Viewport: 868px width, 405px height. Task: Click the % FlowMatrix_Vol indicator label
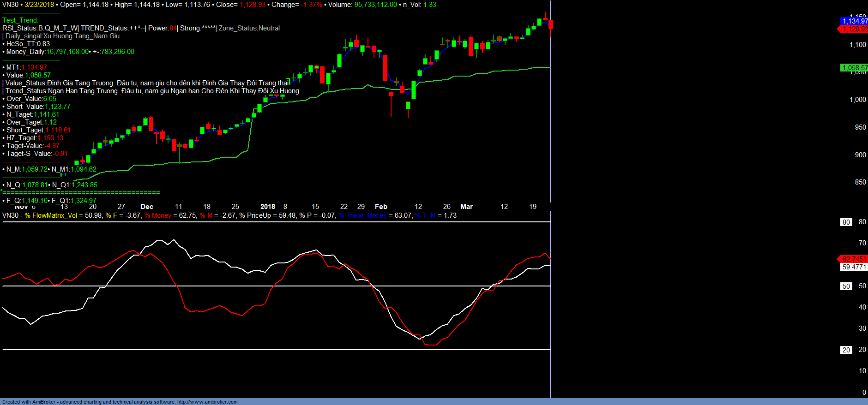tap(51, 215)
